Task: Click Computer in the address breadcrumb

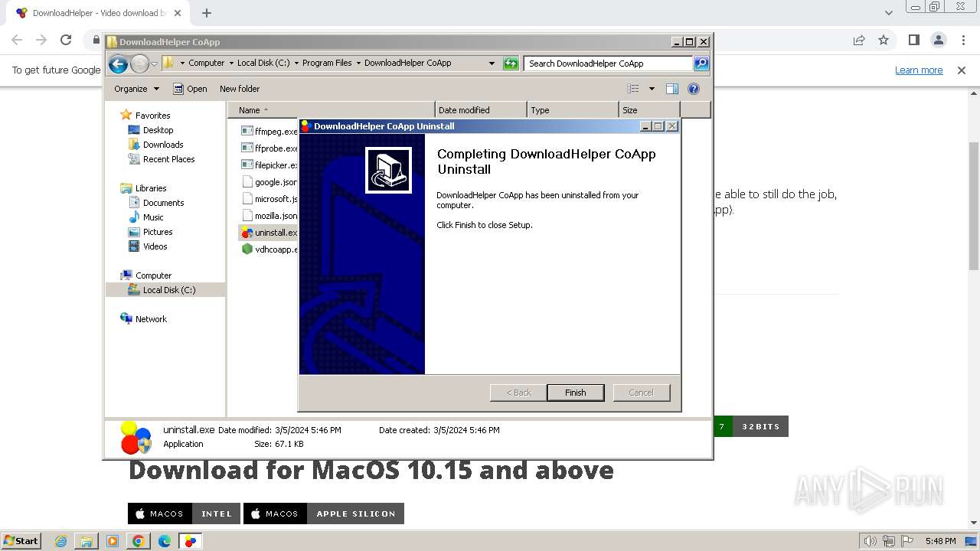Action: (206, 63)
